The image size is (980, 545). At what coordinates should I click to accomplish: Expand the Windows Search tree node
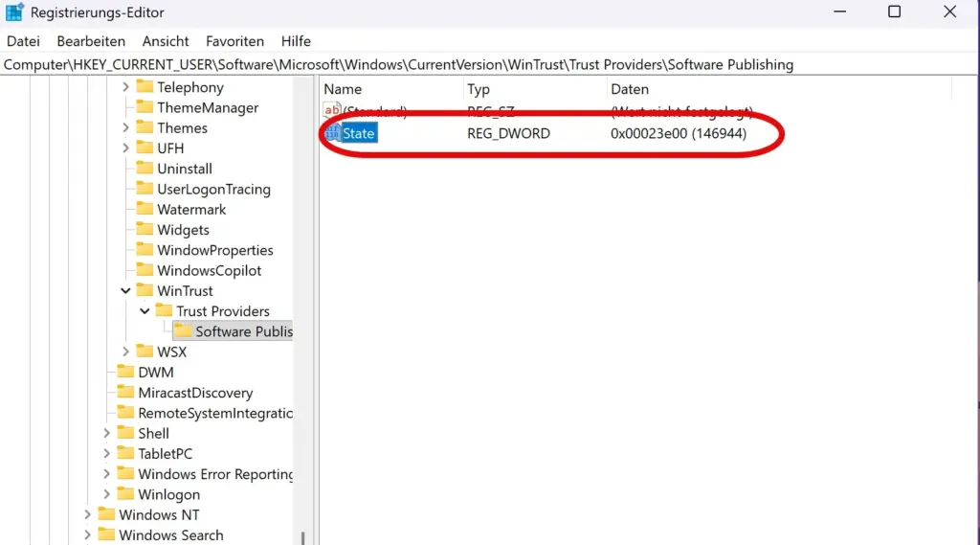tap(87, 535)
